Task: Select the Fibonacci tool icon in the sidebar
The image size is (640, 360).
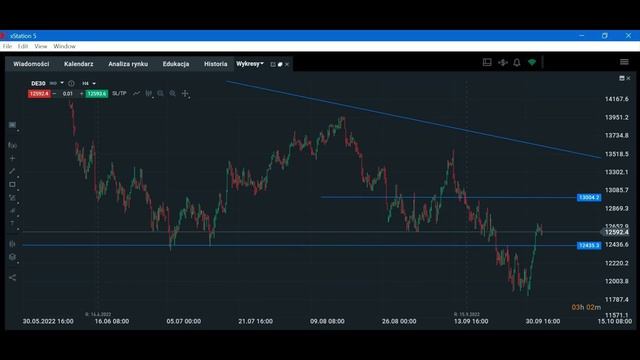Action: click(12, 198)
